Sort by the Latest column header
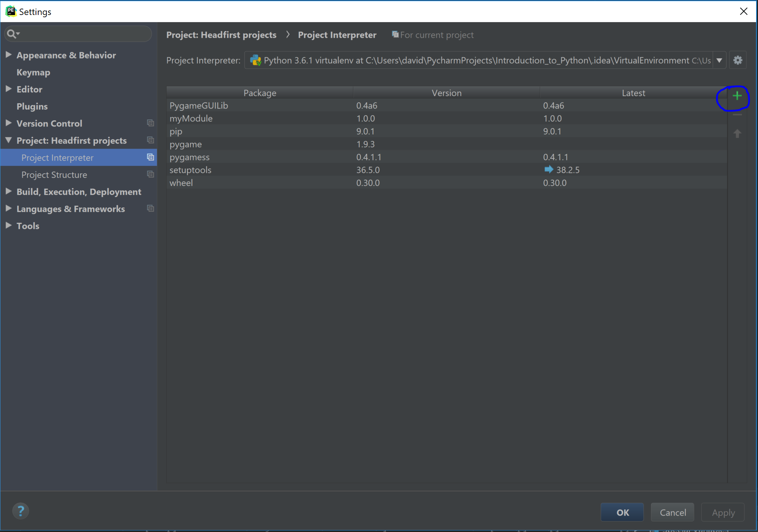The height and width of the screenshot is (532, 758). tap(633, 92)
